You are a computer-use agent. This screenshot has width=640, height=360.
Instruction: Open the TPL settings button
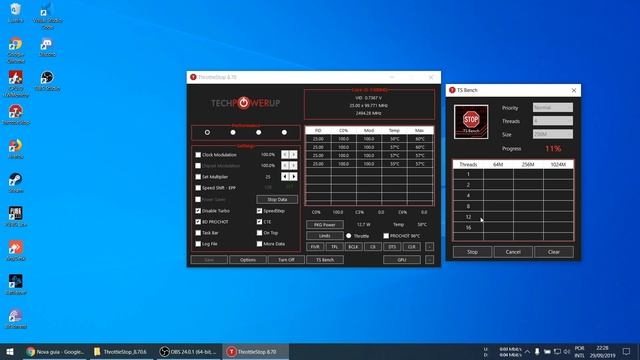tap(334, 247)
